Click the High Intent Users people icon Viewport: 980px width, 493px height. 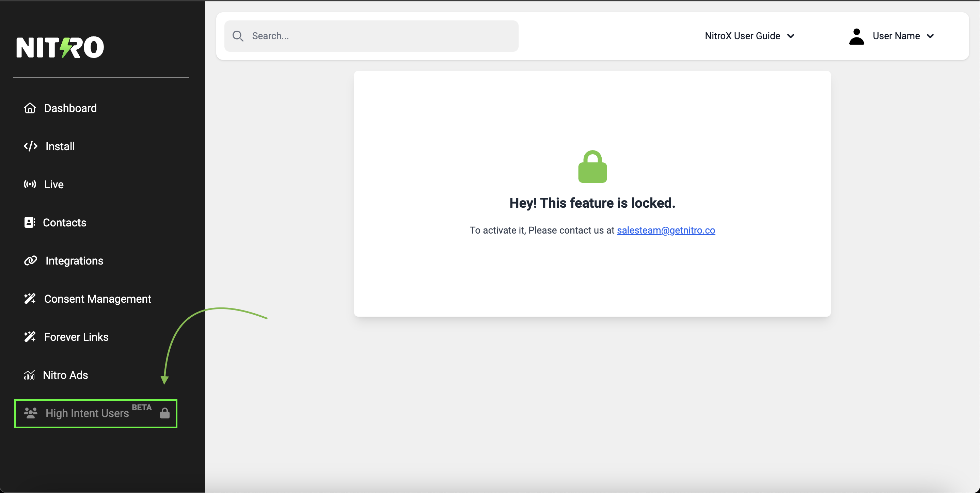(x=30, y=413)
